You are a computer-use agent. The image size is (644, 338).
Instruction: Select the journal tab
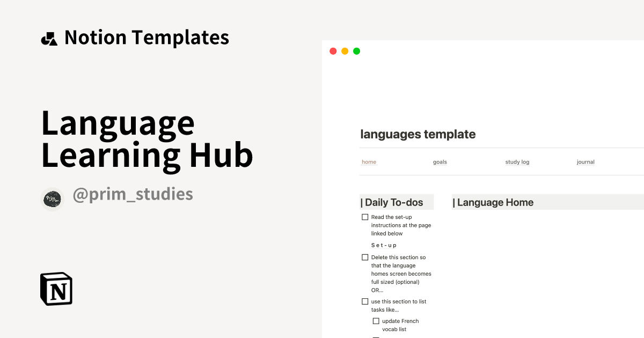coord(585,161)
